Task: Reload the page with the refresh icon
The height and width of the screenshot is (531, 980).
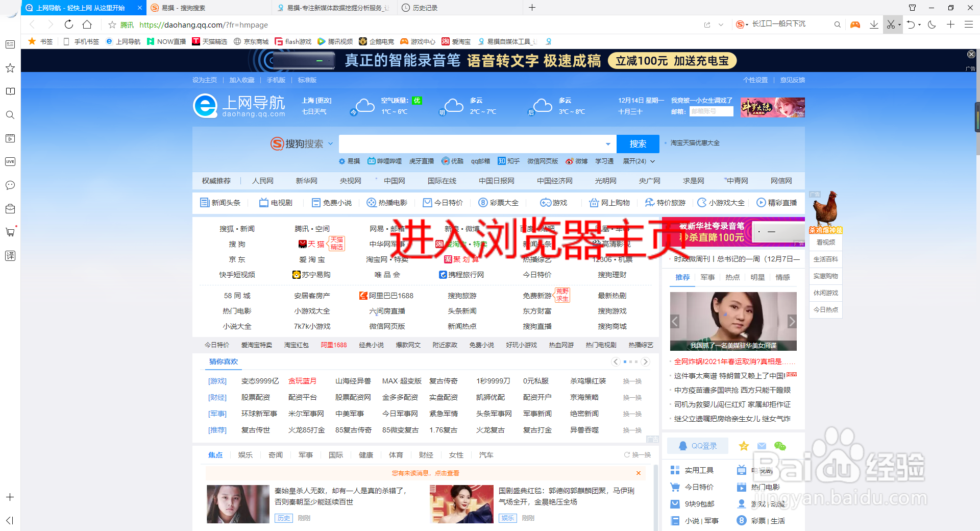Action: (69, 25)
